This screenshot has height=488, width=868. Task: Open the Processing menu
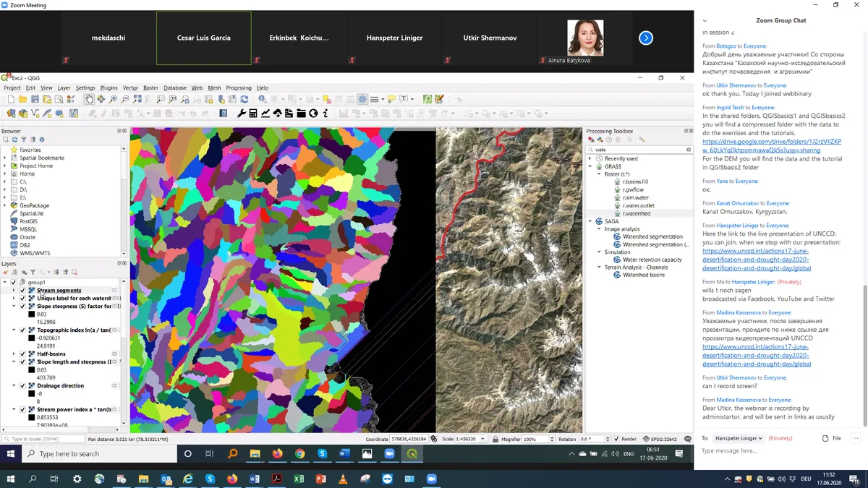(239, 88)
